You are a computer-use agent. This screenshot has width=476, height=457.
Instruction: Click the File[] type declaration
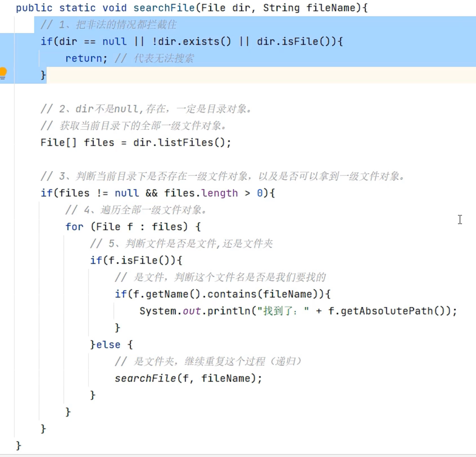(x=58, y=143)
